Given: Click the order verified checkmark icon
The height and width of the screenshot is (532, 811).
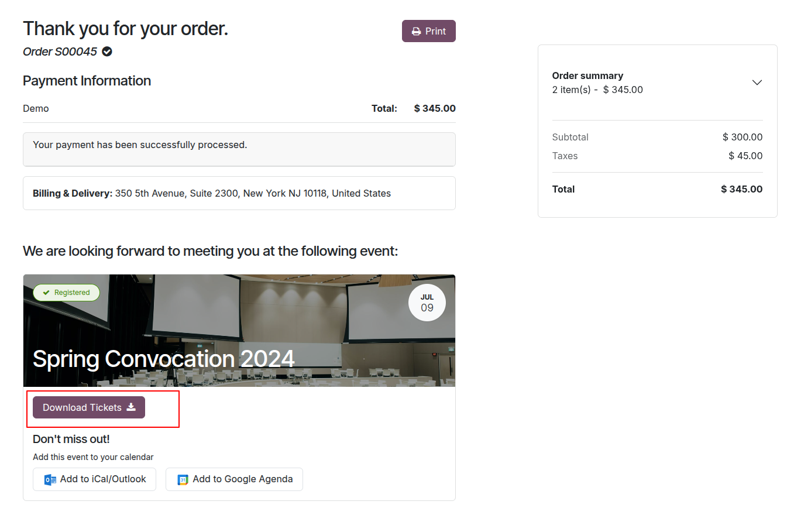Looking at the screenshot, I should [x=107, y=52].
